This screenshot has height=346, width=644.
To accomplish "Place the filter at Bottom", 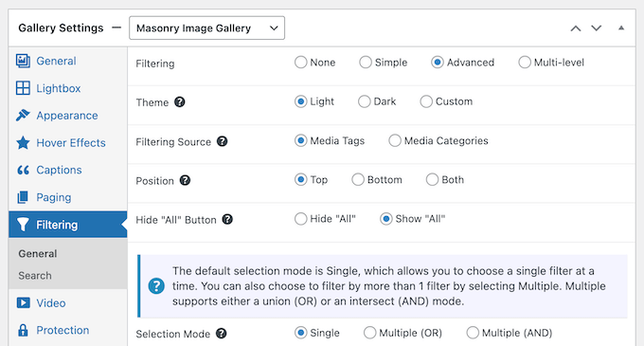I will click(358, 179).
